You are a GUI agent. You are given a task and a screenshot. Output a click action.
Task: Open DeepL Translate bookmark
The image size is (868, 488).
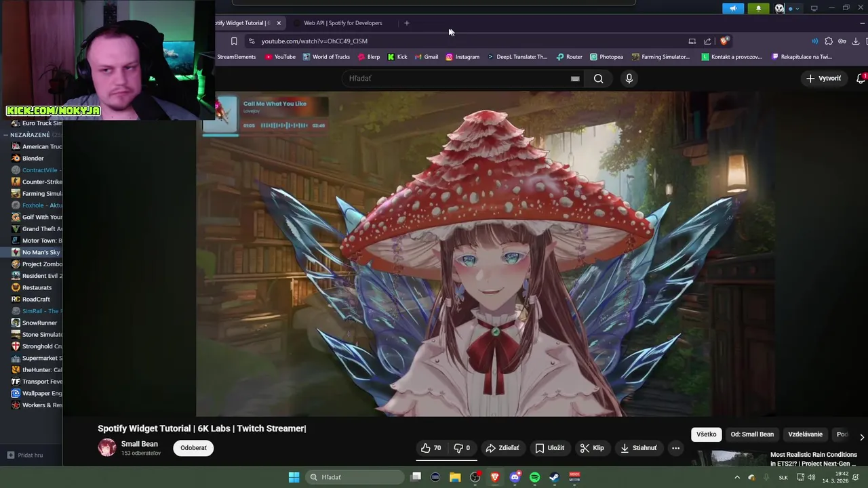click(517, 57)
